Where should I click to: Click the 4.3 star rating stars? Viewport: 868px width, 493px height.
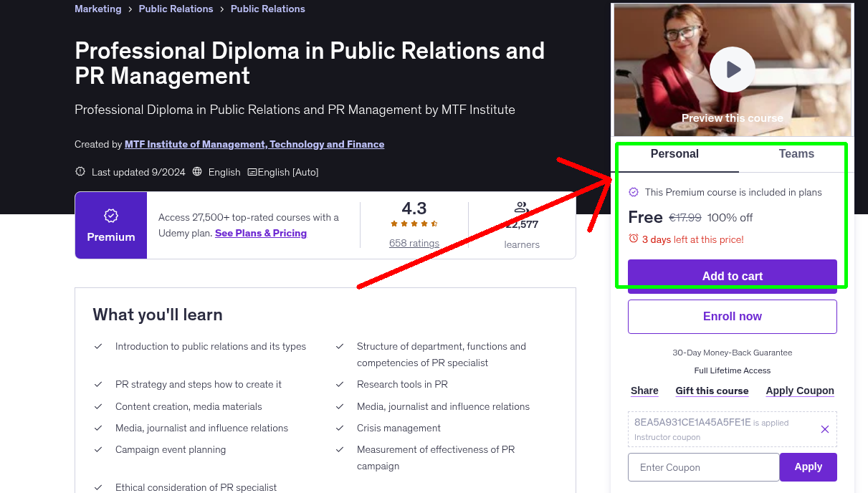tap(414, 223)
